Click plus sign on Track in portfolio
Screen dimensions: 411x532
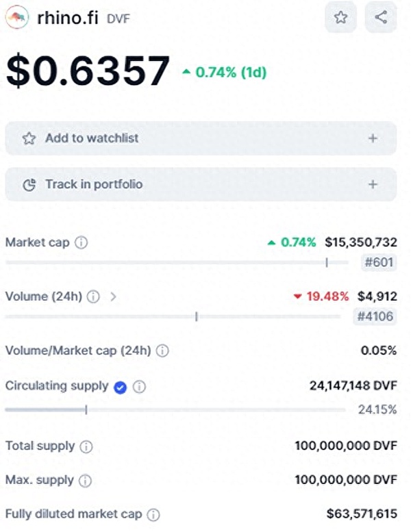373,184
